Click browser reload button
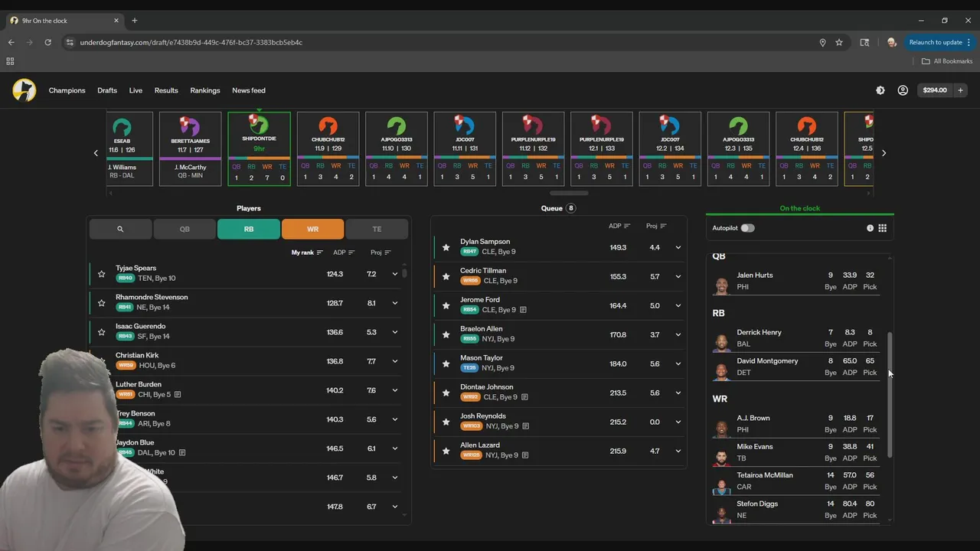The width and height of the screenshot is (980, 551). (47, 42)
